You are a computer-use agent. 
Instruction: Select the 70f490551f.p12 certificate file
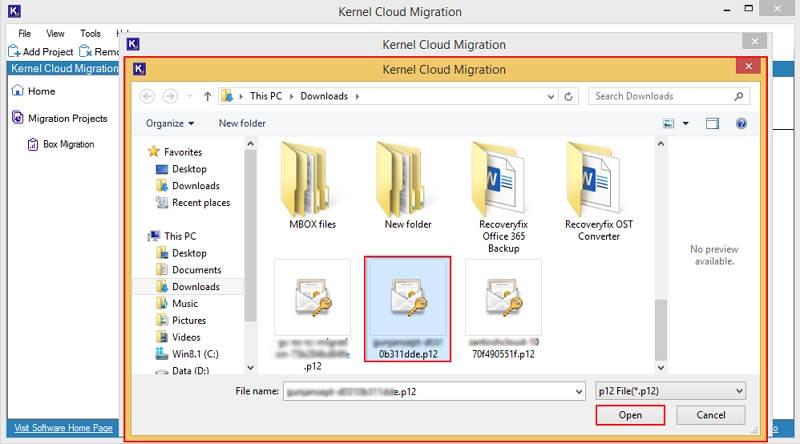[503, 309]
